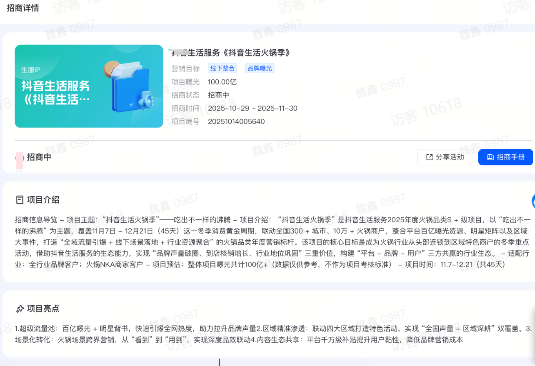
Task: Click the 招商详情 page title
Action: [x=23, y=8]
